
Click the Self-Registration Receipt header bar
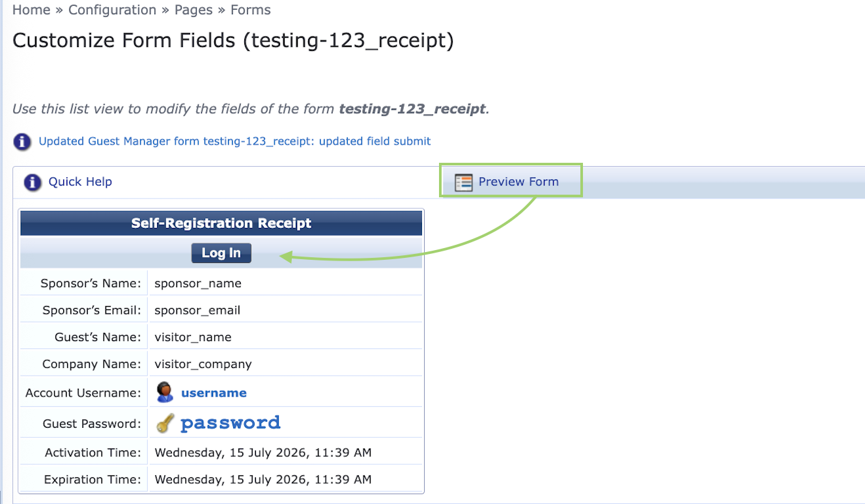[221, 223]
